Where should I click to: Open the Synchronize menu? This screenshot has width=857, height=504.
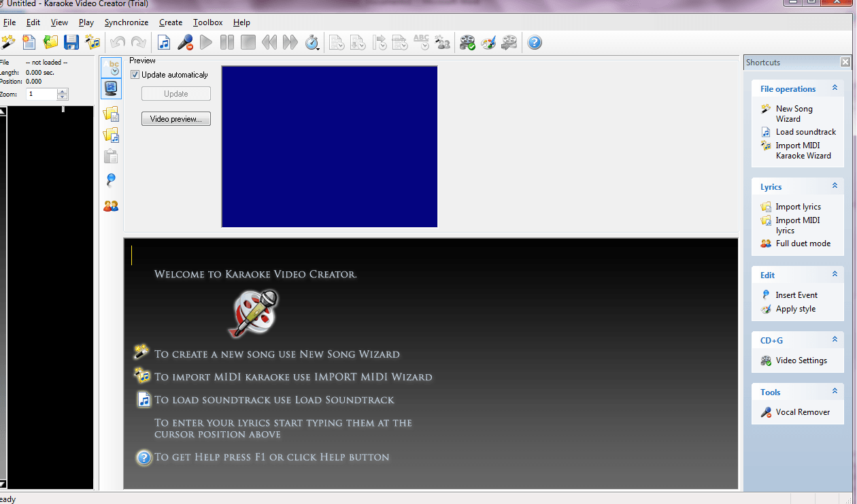tap(126, 22)
